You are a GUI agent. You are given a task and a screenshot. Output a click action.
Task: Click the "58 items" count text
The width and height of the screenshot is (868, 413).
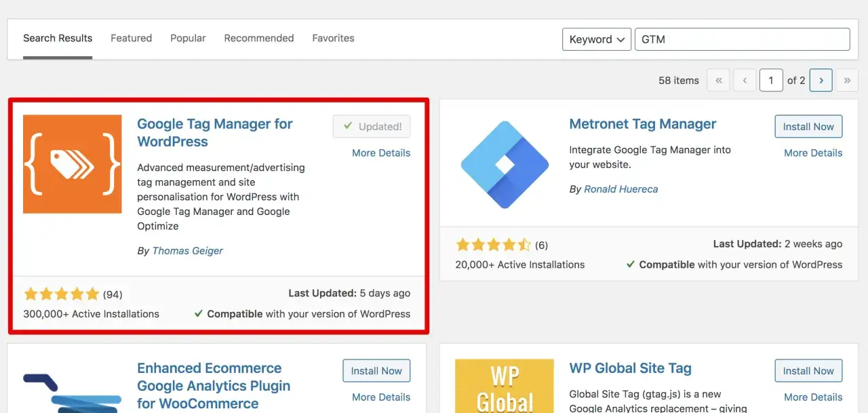[x=679, y=80]
